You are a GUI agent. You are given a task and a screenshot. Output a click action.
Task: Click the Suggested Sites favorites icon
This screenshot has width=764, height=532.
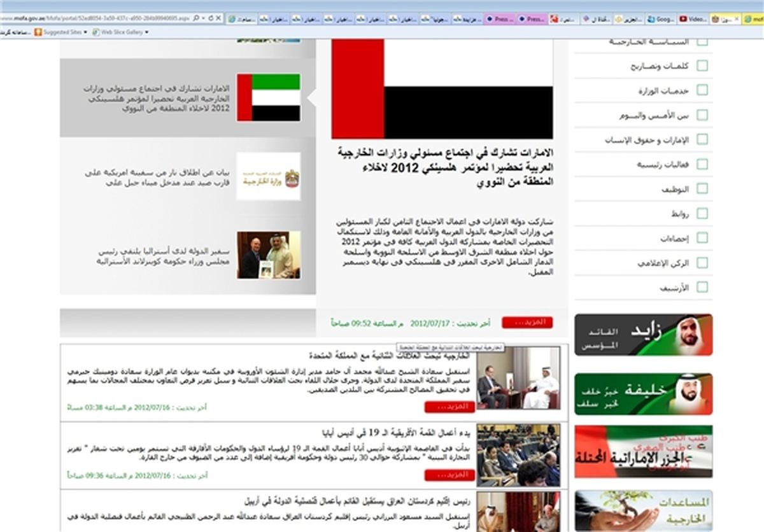click(x=38, y=32)
